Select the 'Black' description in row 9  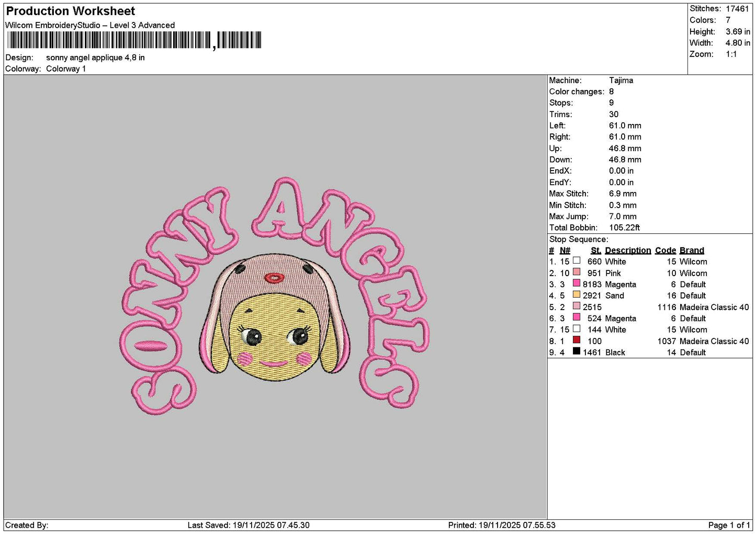(615, 353)
